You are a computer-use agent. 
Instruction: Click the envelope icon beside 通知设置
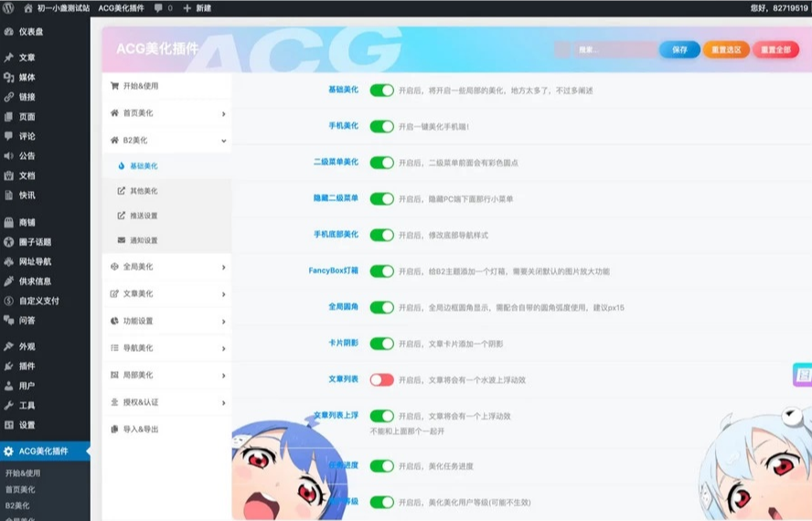122,240
